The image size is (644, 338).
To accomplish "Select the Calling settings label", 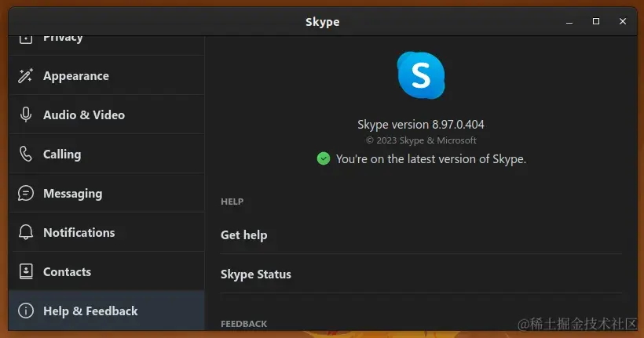I will tap(62, 154).
